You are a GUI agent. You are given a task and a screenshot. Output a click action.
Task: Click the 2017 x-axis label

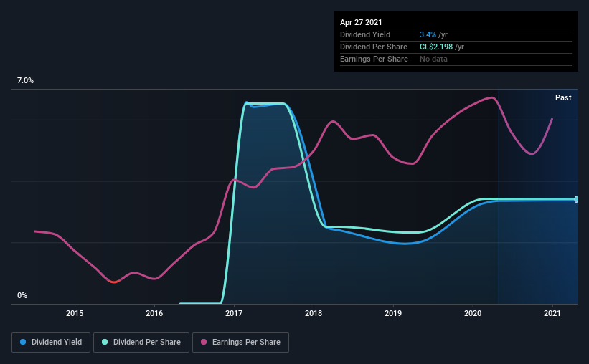click(x=234, y=313)
